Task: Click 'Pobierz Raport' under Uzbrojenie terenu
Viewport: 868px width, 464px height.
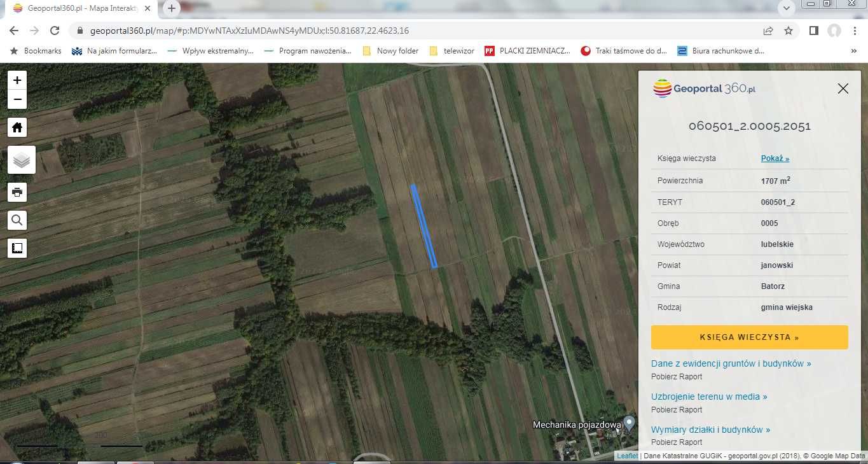Action: pyautogui.click(x=677, y=409)
